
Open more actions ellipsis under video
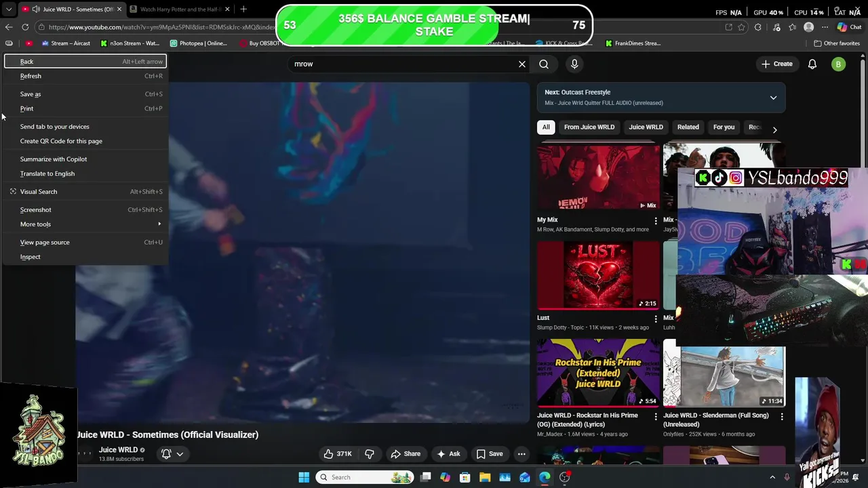pos(521,453)
